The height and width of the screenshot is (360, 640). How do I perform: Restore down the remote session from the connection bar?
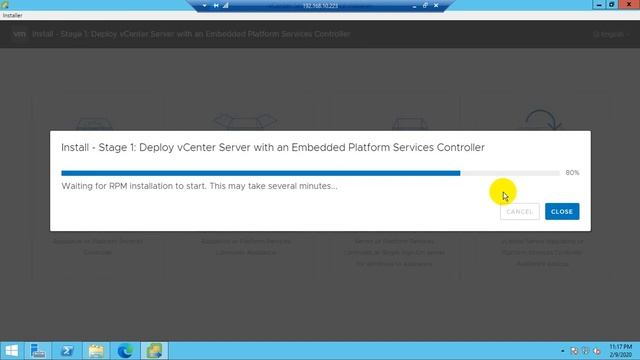point(425,6)
